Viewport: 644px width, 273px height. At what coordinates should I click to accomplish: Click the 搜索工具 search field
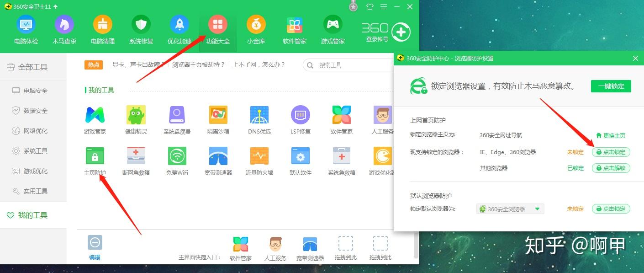pyautogui.click(x=348, y=65)
